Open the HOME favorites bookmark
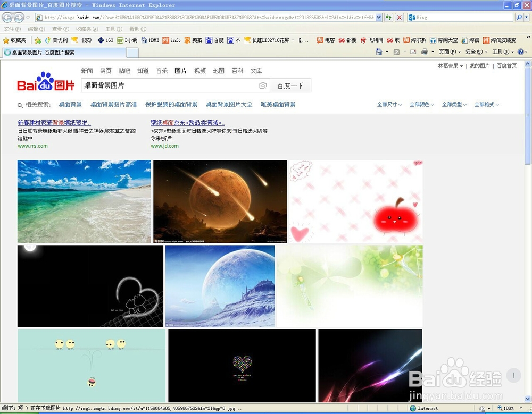This screenshot has width=532, height=414. pyautogui.click(x=150, y=40)
